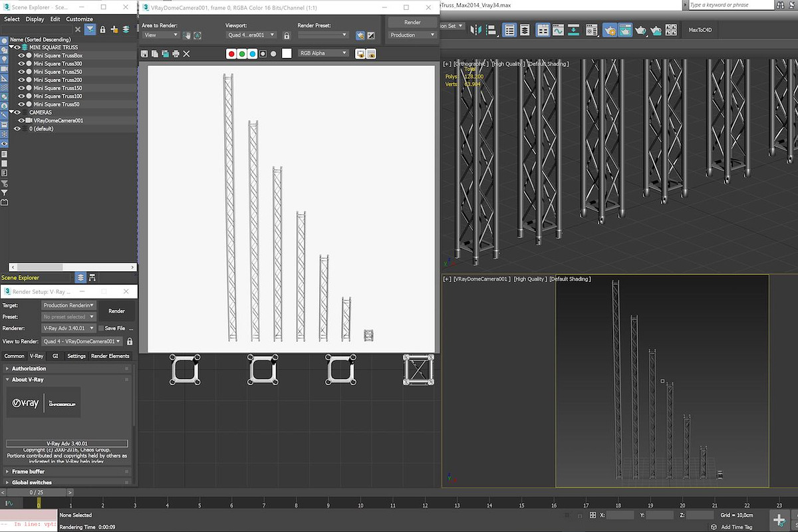Toggle lock selection in Scene Explorer toolbar
The image size is (798, 532).
coord(103,29)
